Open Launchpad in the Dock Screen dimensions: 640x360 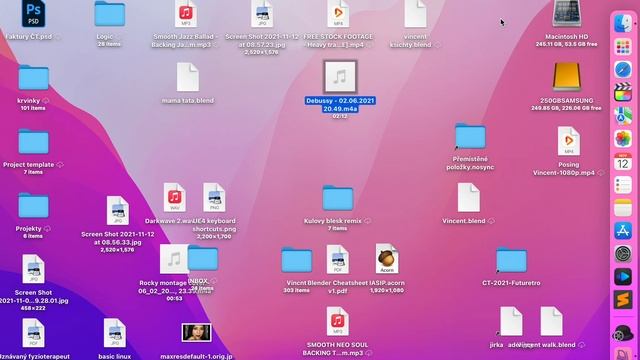click(x=622, y=47)
